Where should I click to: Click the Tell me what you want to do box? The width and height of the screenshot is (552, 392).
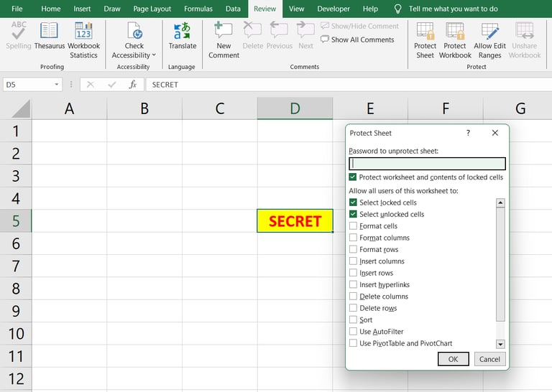(453, 9)
